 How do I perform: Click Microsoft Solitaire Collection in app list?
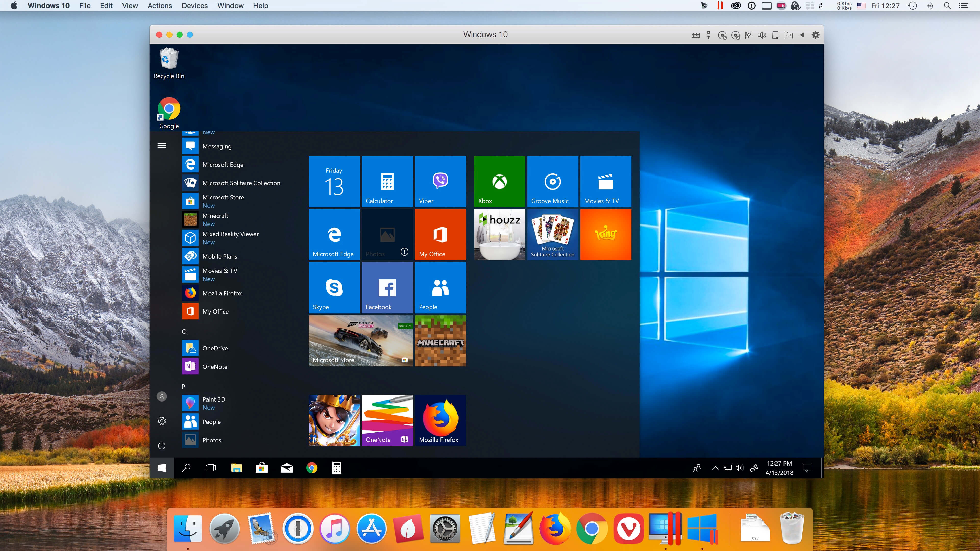pos(241,182)
